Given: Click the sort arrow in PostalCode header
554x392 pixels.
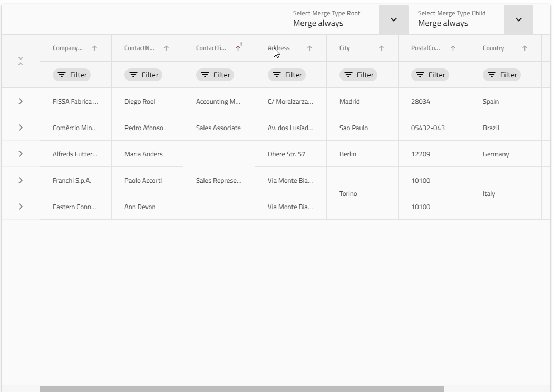Looking at the screenshot, I should click(453, 48).
